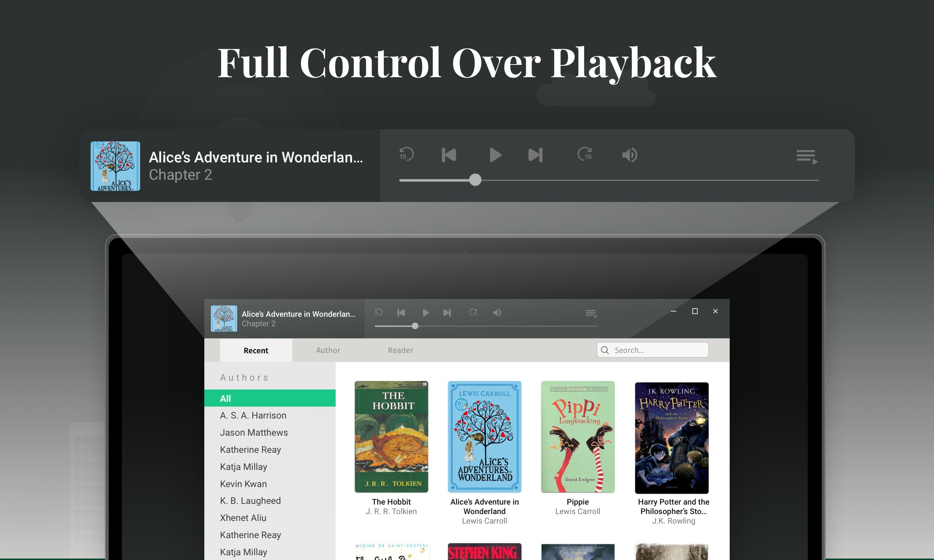Open the playback queue list
The image size is (934, 560).
tap(807, 157)
